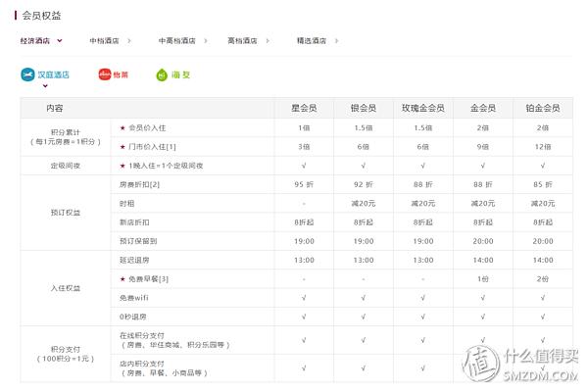Viewport: 588px width, 392px height.
Task: Click 88 折 in the 金会员 column
Action: (x=483, y=184)
